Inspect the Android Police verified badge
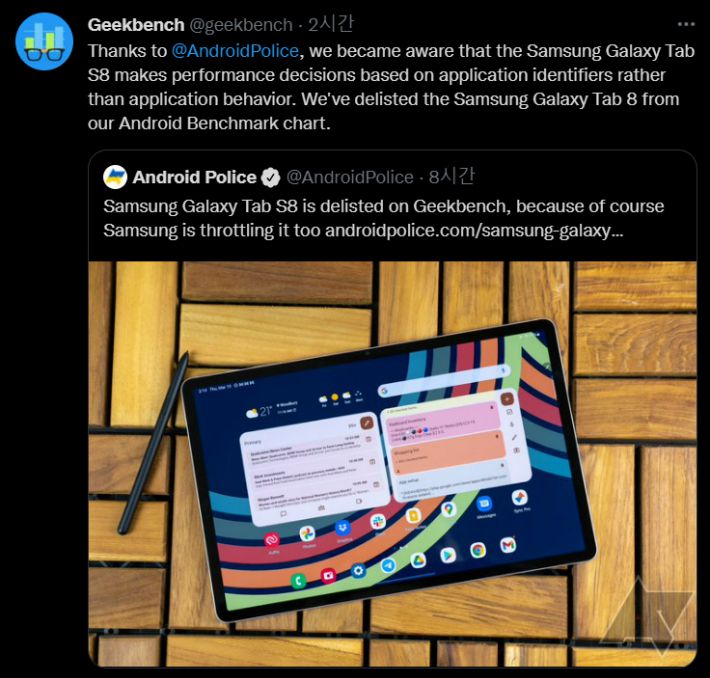710x678 pixels. (270, 177)
